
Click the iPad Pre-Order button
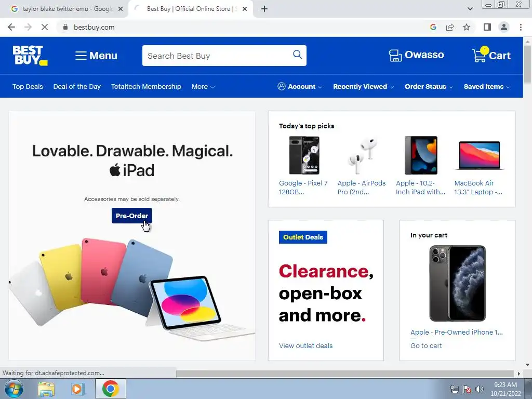click(131, 216)
